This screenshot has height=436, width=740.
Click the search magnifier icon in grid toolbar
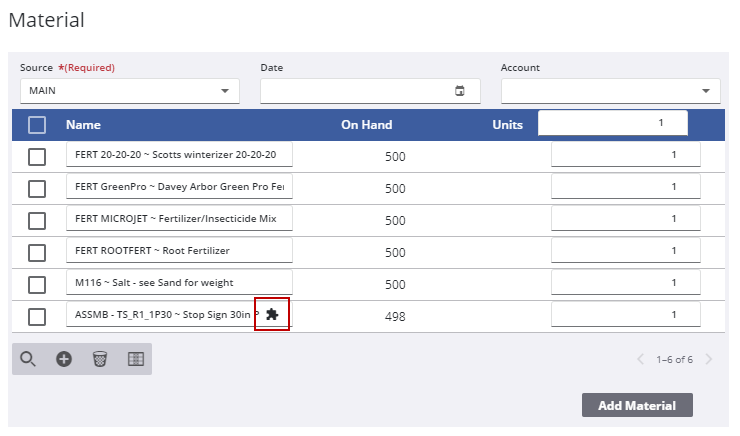28,359
